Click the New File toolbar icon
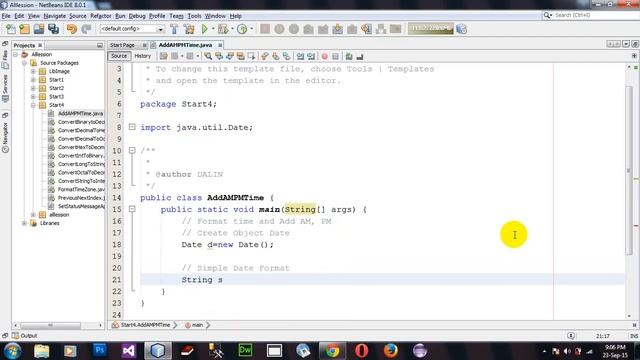The image size is (640, 360). point(11,29)
